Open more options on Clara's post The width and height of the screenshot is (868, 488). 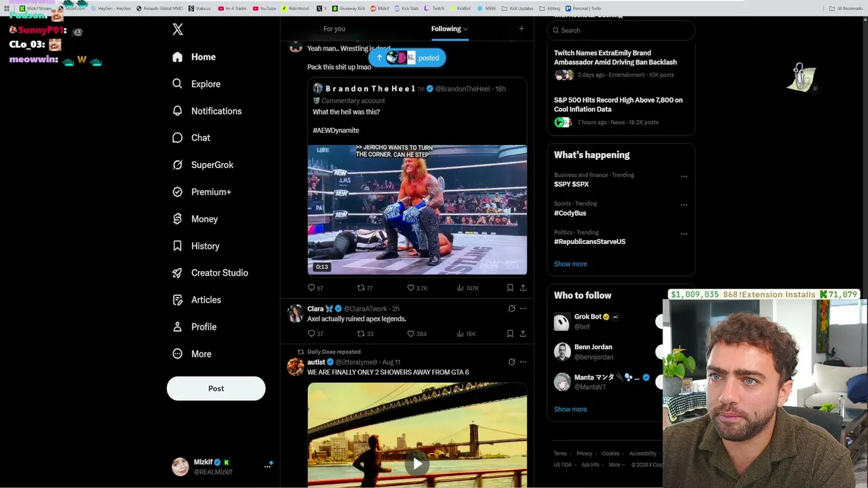(523, 308)
